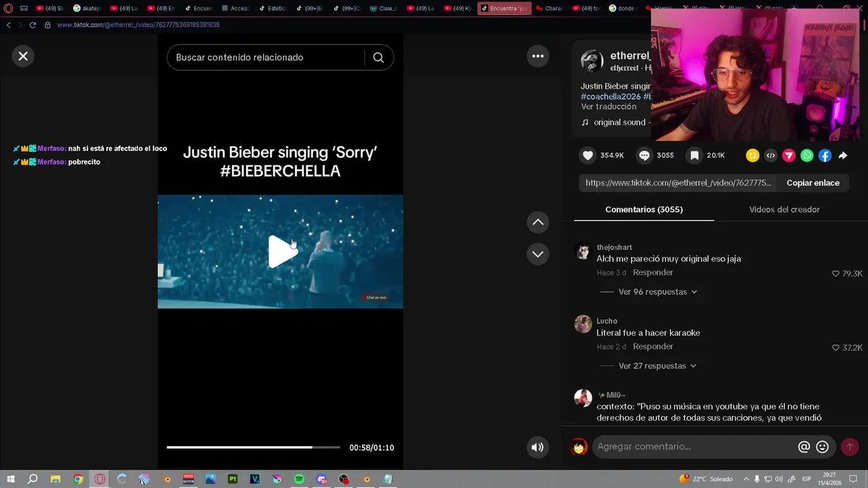Go to previous video with up arrow
The width and height of the screenshot is (868, 488).
[538, 222]
